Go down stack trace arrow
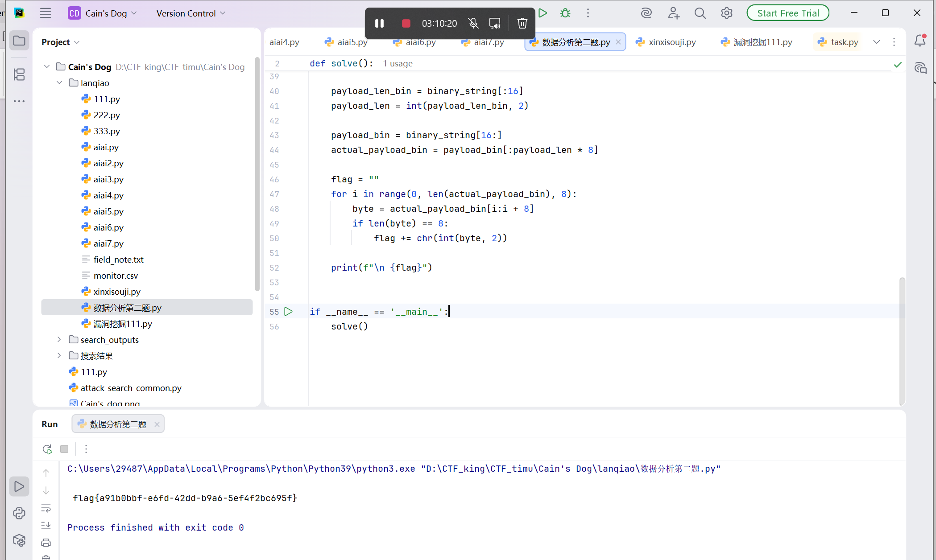936x560 pixels. click(46, 490)
